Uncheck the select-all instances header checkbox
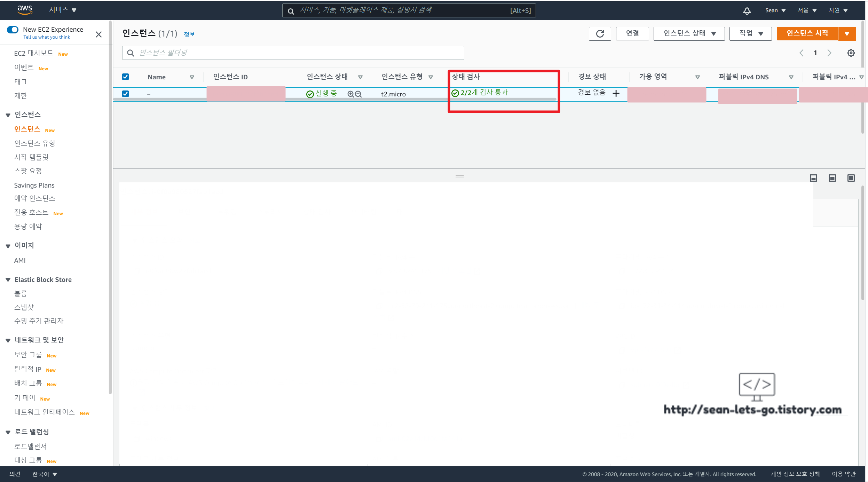Screen dimensions: 868x482 [126, 77]
